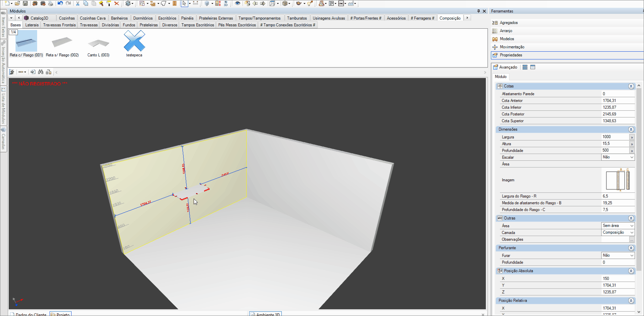
Task: Open the Movimentação tools panel
Action: pos(512,47)
